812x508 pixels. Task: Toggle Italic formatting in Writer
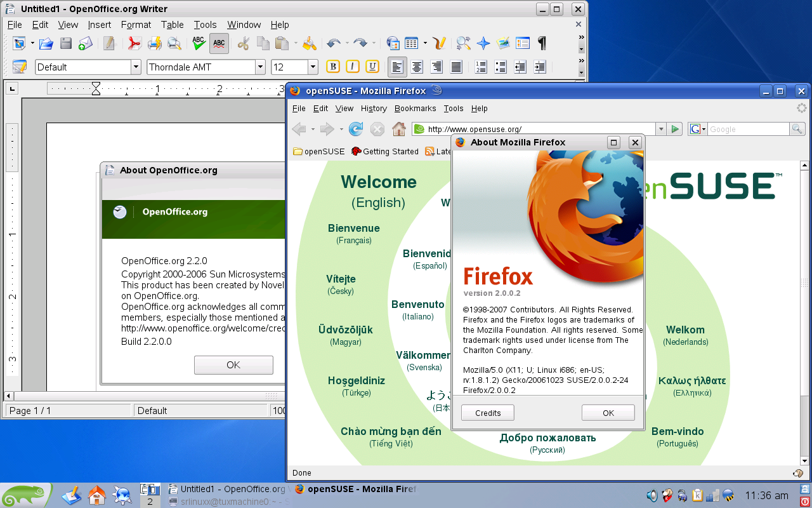(353, 67)
